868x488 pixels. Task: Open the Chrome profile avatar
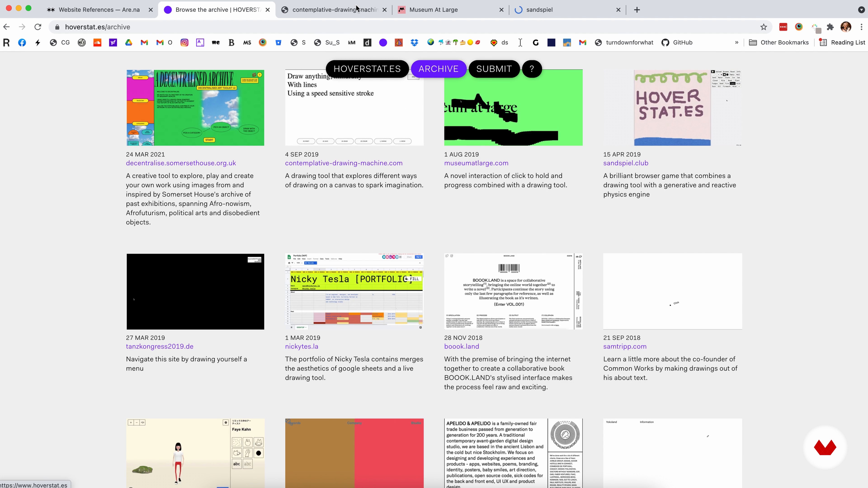(x=846, y=27)
